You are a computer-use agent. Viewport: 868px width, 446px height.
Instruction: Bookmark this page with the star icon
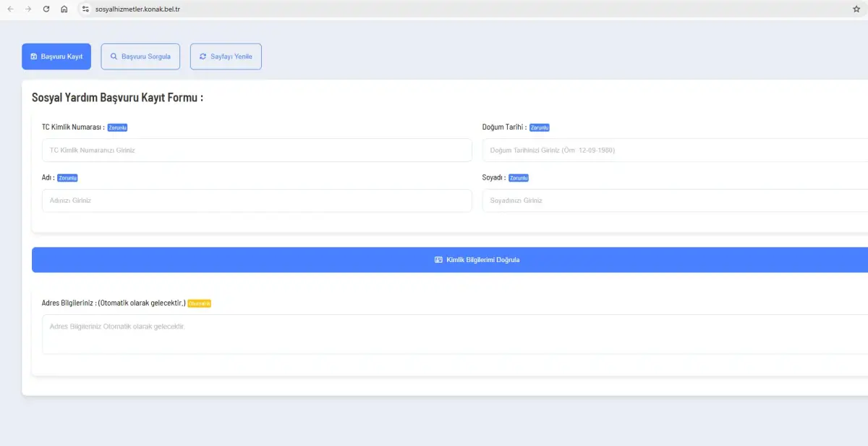click(856, 9)
